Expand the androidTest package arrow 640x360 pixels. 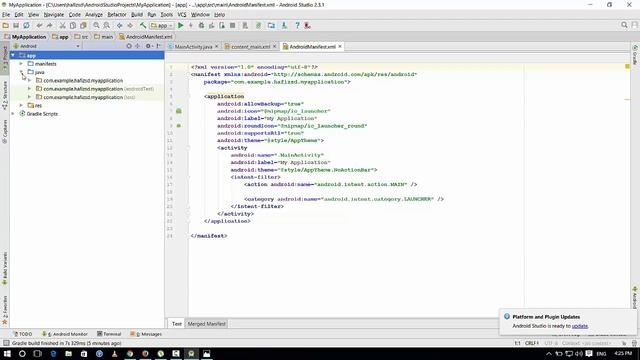(29, 89)
